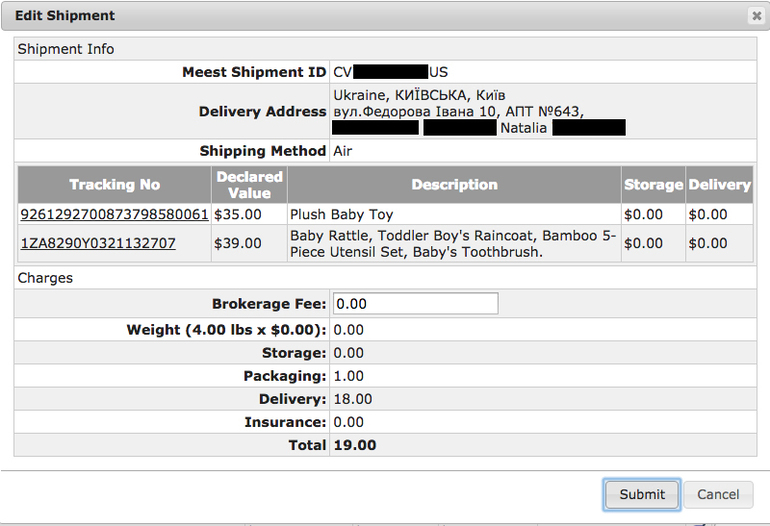The image size is (770, 526).
Task: Focus the Brokerage Fee input field
Action: tap(415, 304)
